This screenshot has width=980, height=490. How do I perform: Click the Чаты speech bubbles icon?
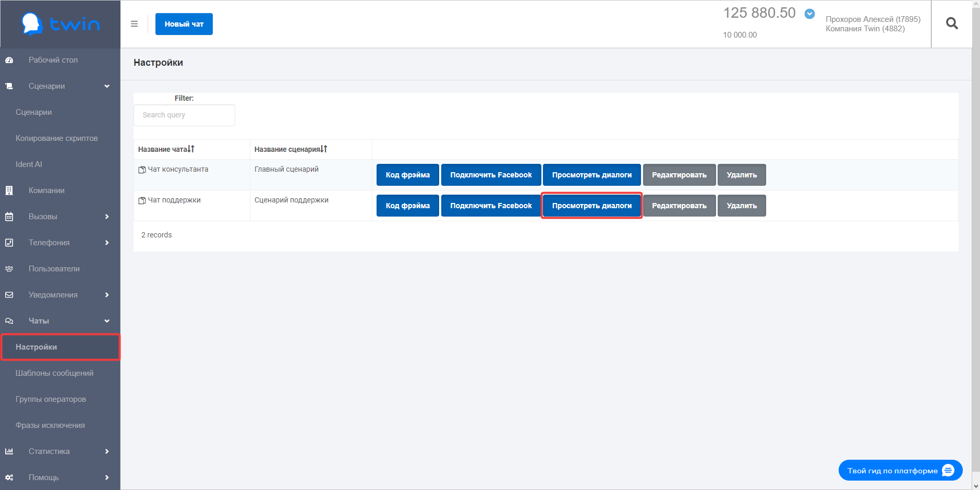[9, 321]
